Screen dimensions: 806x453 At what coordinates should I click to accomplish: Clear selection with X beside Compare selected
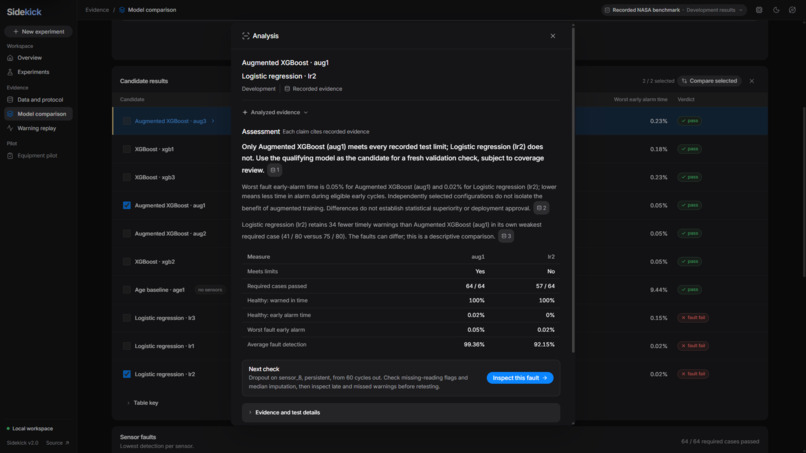pyautogui.click(x=752, y=81)
